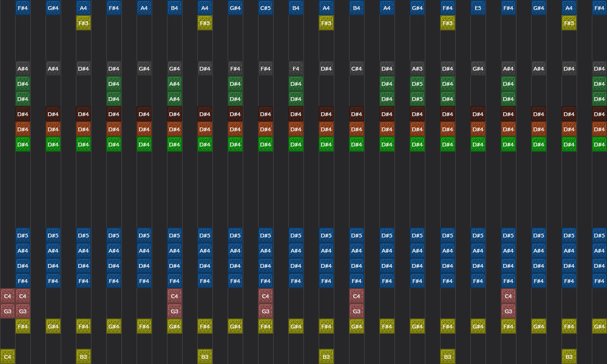Image resolution: width=607 pixels, height=364 pixels.
Task: Select the blue C#5 note block
Action: click(x=265, y=8)
